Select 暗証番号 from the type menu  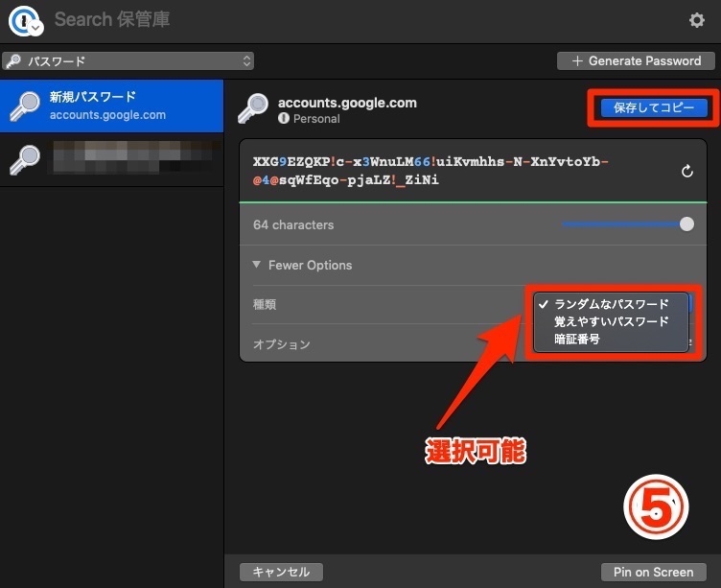click(576, 339)
